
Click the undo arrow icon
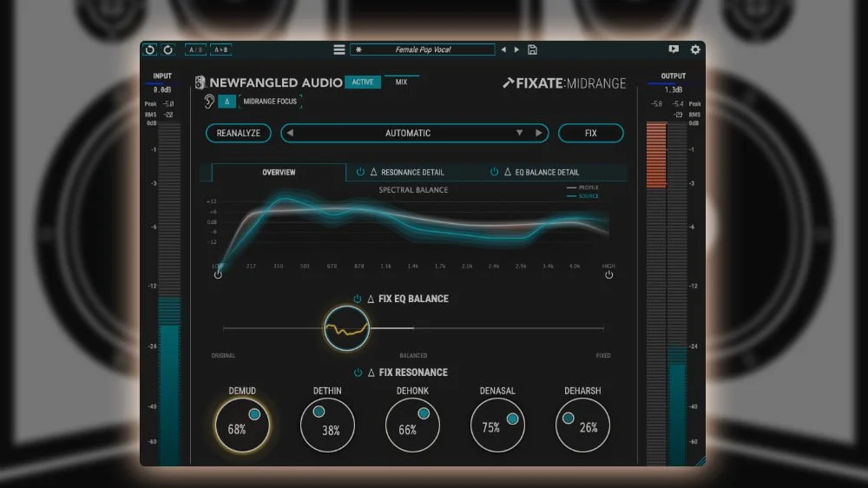point(150,49)
